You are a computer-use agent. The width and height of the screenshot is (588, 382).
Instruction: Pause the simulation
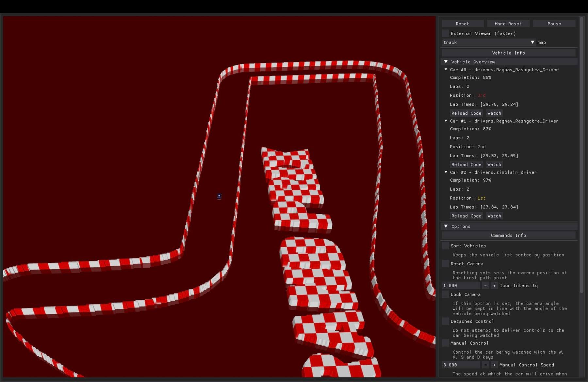pyautogui.click(x=554, y=24)
